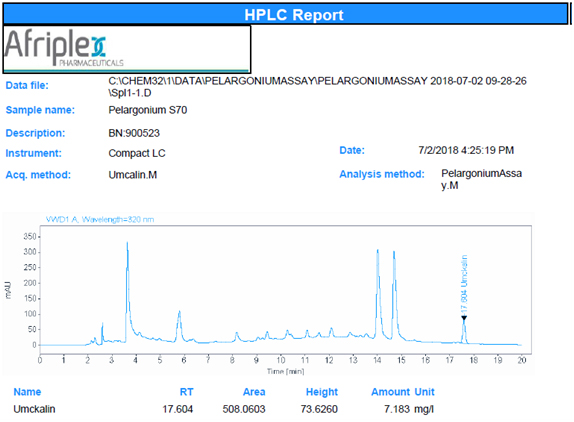Click the report date 7/2/2018 4:25:19 PM

coord(466,150)
